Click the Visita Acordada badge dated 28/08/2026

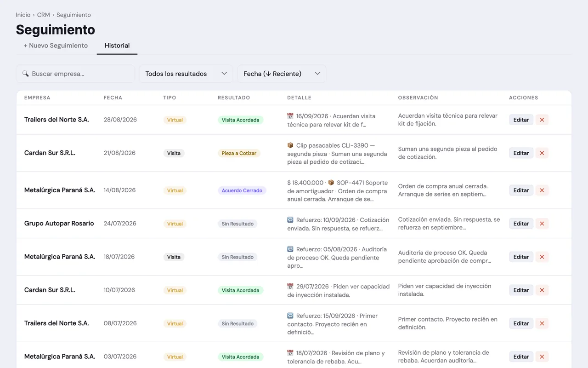[240, 120]
